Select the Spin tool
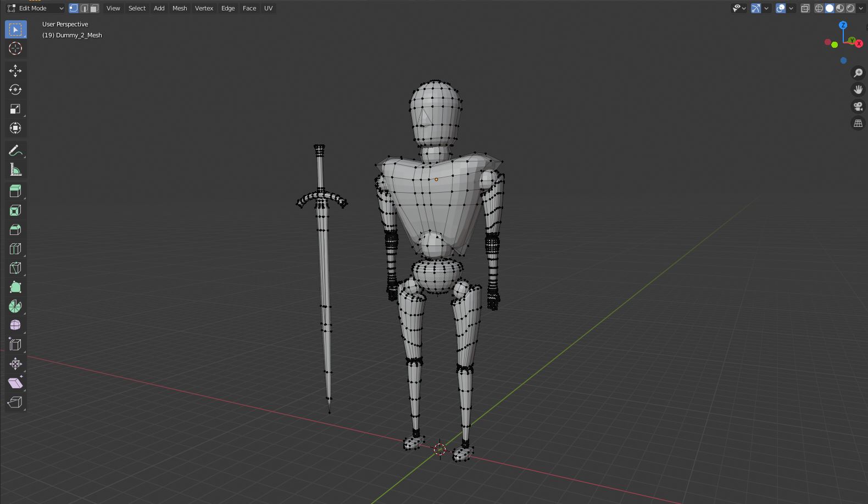868x504 pixels. pyautogui.click(x=15, y=306)
